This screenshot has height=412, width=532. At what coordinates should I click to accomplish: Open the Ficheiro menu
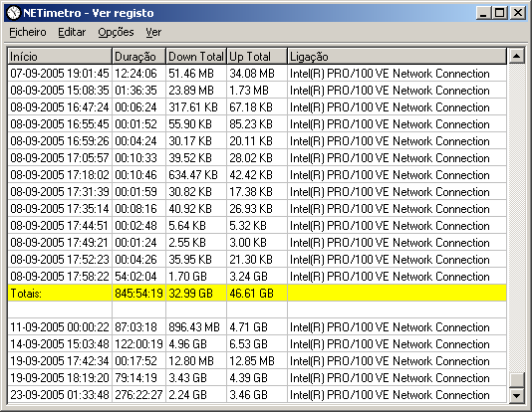click(x=28, y=32)
